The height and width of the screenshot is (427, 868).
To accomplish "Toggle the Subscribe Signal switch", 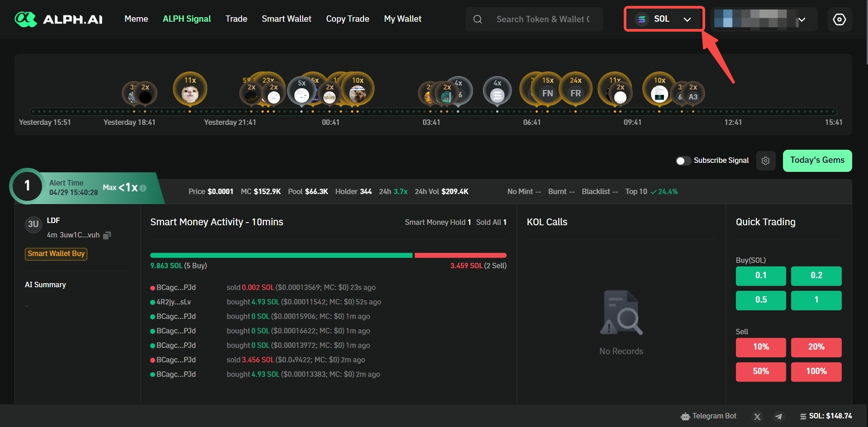I will point(683,161).
